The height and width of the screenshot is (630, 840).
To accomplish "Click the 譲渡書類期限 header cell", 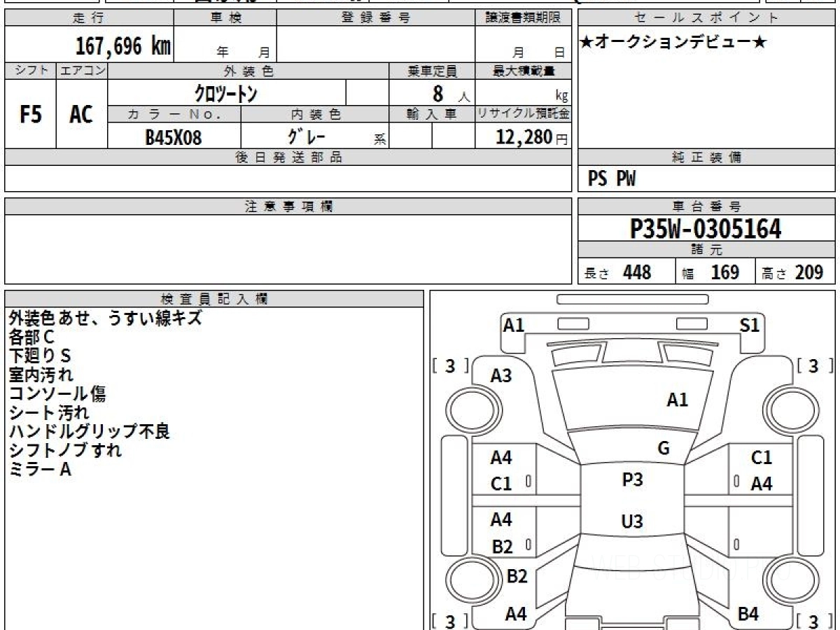I will point(523,18).
